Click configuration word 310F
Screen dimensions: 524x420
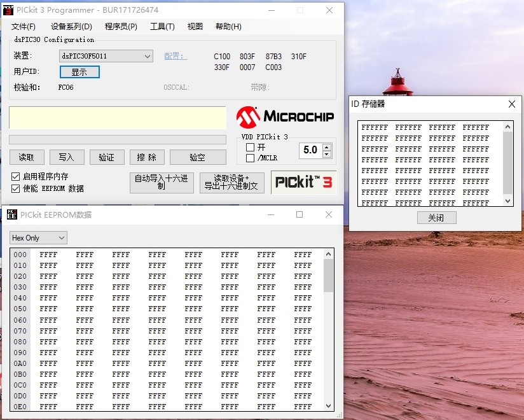pyautogui.click(x=299, y=56)
